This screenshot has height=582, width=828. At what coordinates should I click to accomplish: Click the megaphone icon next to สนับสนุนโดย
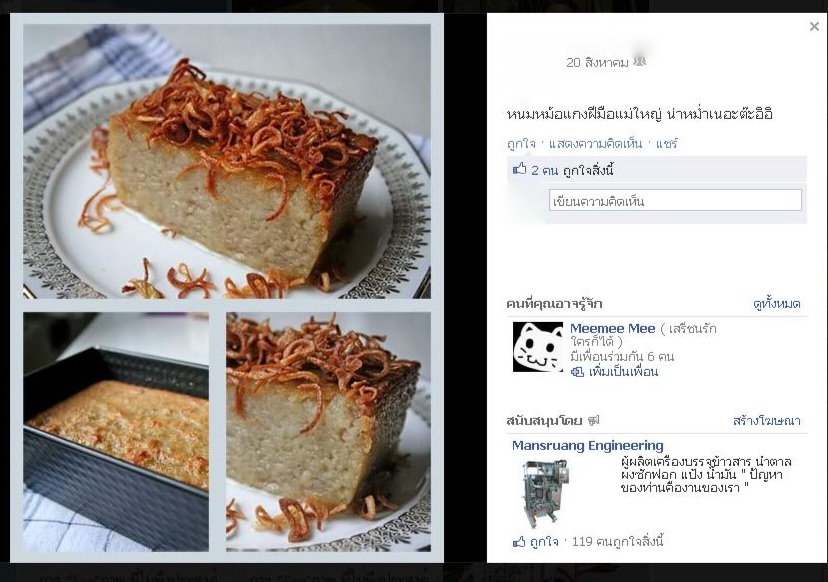pos(594,420)
